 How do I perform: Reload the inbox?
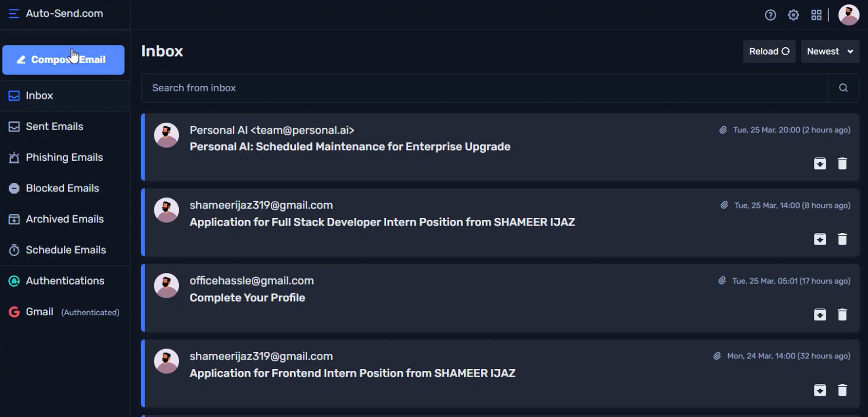pyautogui.click(x=769, y=51)
